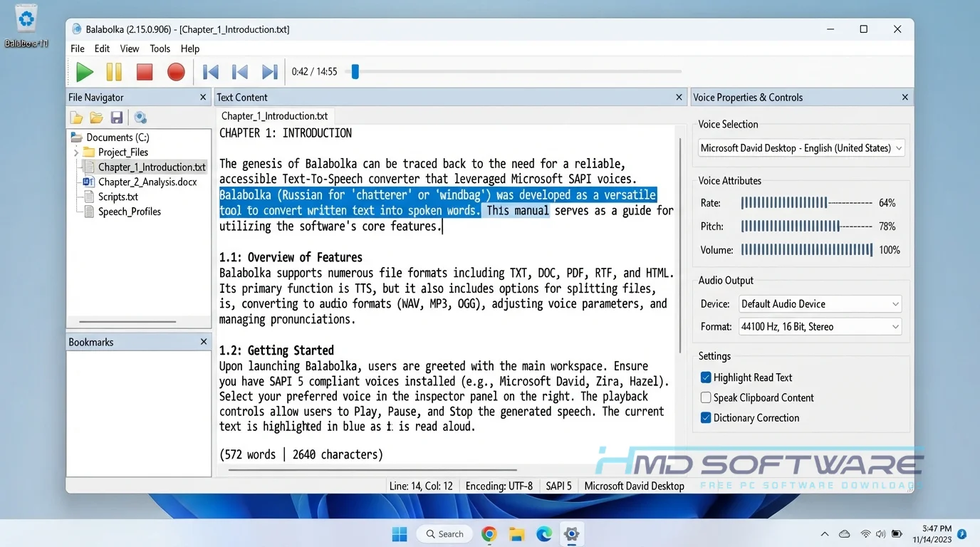Click the UTF-8 encoding status bar entry
This screenshot has width=980, height=547.
pos(499,486)
